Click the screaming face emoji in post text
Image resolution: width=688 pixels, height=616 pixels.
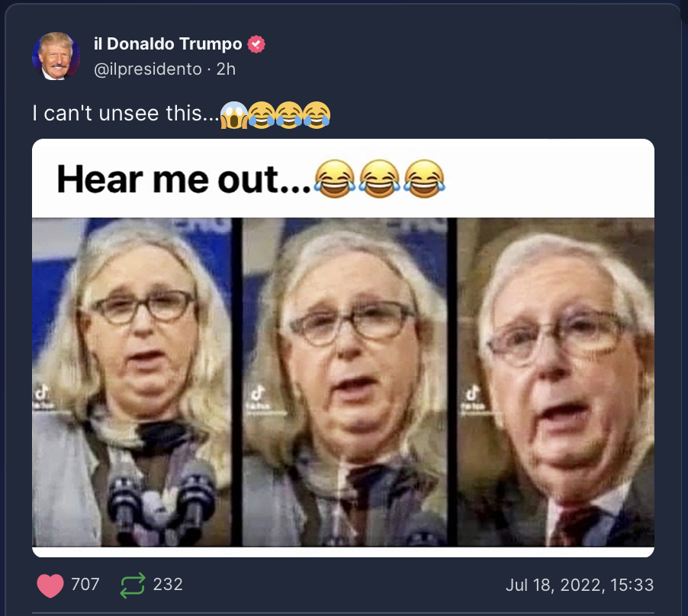click(x=233, y=115)
